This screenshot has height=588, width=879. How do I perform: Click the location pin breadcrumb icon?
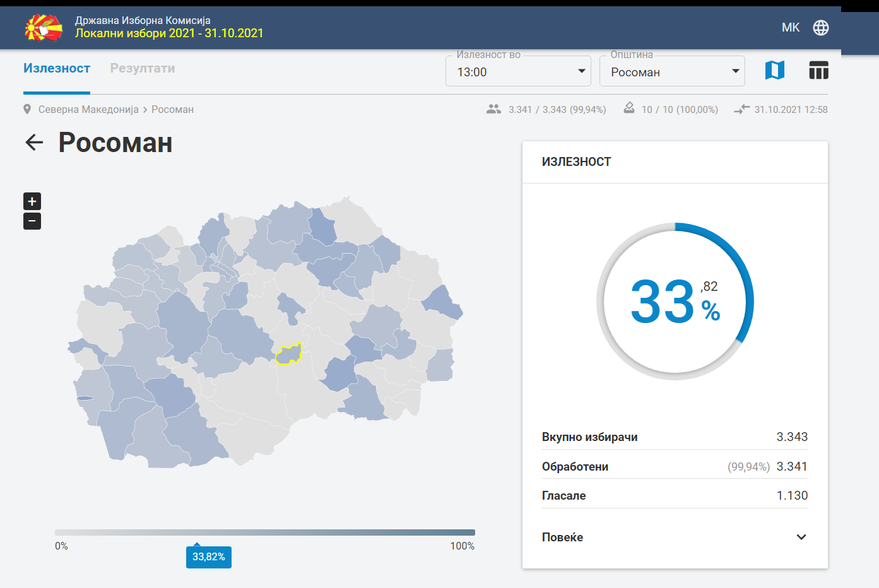(x=27, y=109)
